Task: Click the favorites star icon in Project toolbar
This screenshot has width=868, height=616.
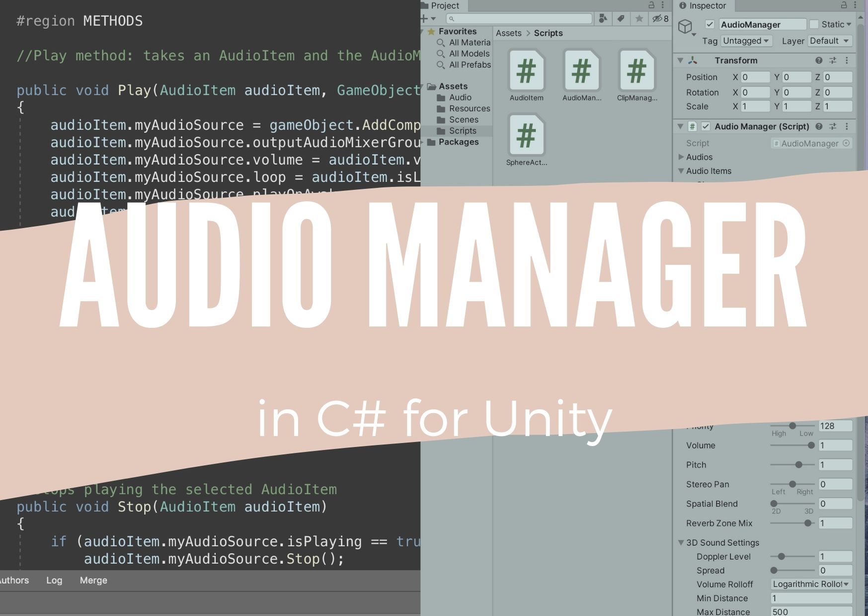Action: pyautogui.click(x=638, y=19)
